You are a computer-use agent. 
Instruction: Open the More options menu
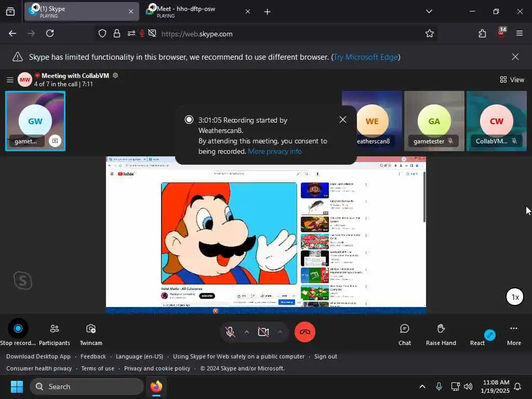click(x=514, y=334)
